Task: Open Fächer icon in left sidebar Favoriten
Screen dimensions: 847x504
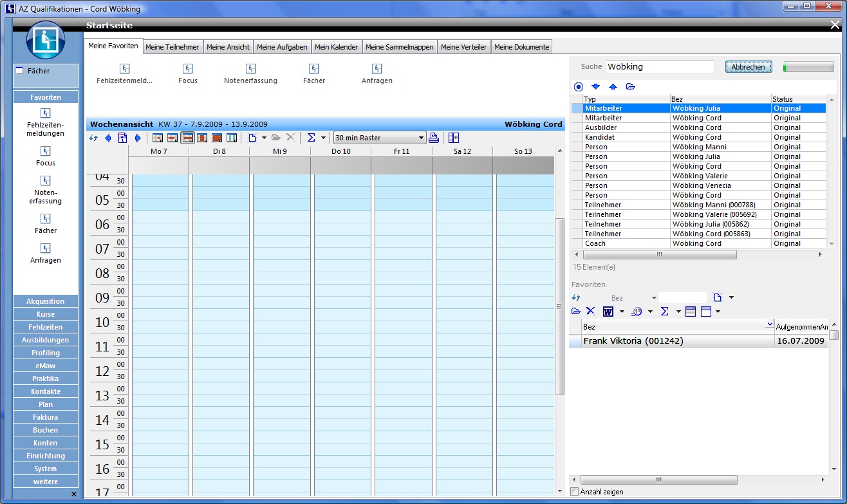Action: pos(45,219)
